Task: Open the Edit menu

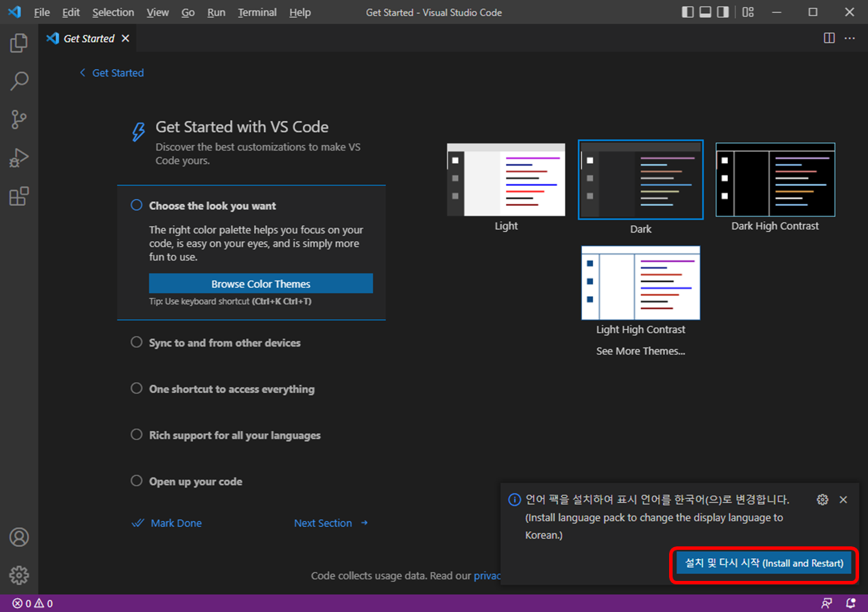Action: click(70, 12)
